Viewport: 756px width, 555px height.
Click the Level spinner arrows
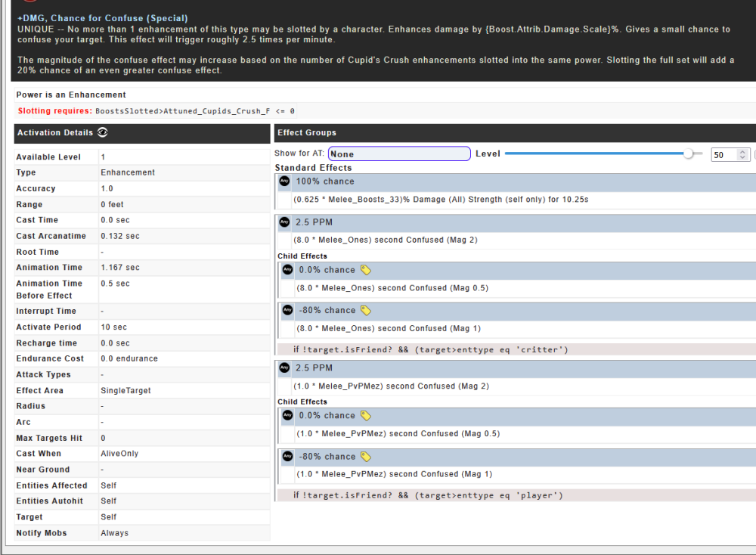click(x=743, y=154)
